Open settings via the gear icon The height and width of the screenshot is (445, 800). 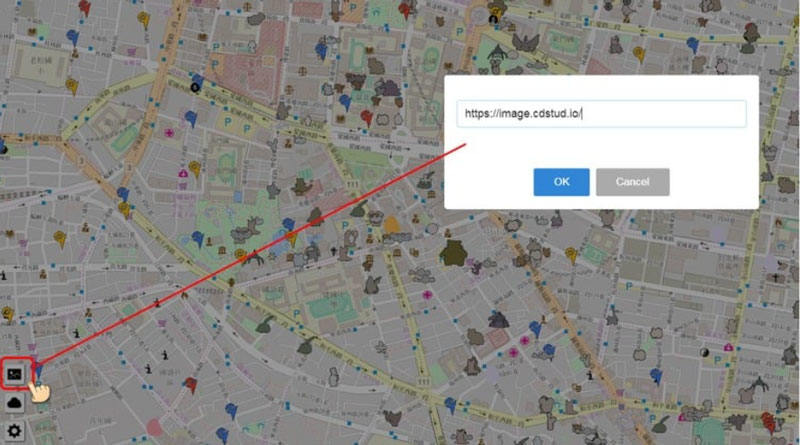point(14,431)
